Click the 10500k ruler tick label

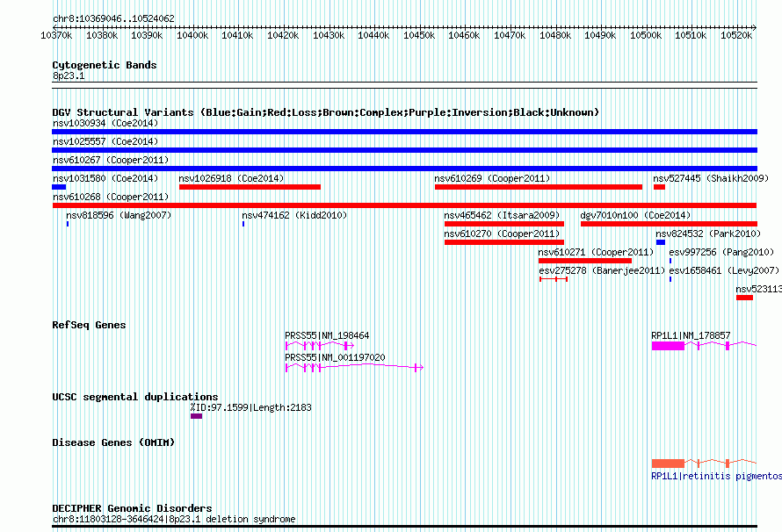coord(646,35)
